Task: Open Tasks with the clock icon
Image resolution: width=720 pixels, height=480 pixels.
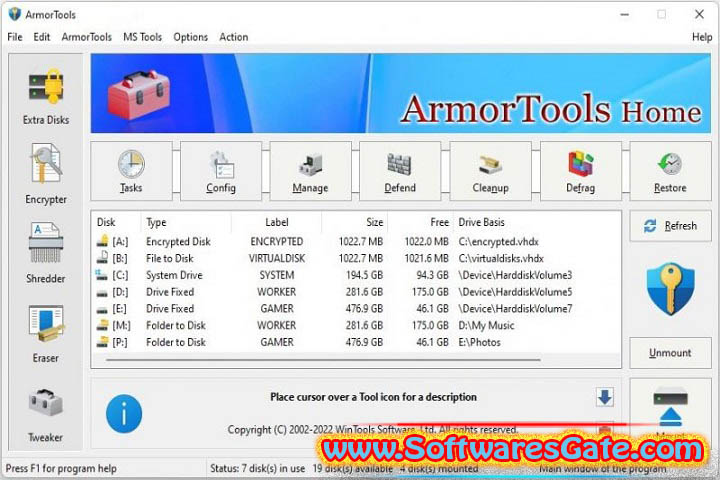Action: [x=131, y=171]
